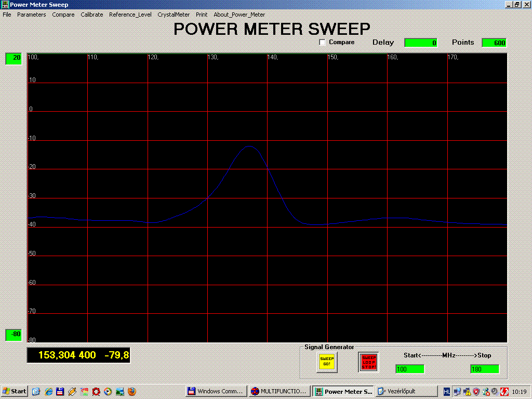Launch Show Desktop from quick launch
The height and width of the screenshot is (399, 532).
click(36, 392)
